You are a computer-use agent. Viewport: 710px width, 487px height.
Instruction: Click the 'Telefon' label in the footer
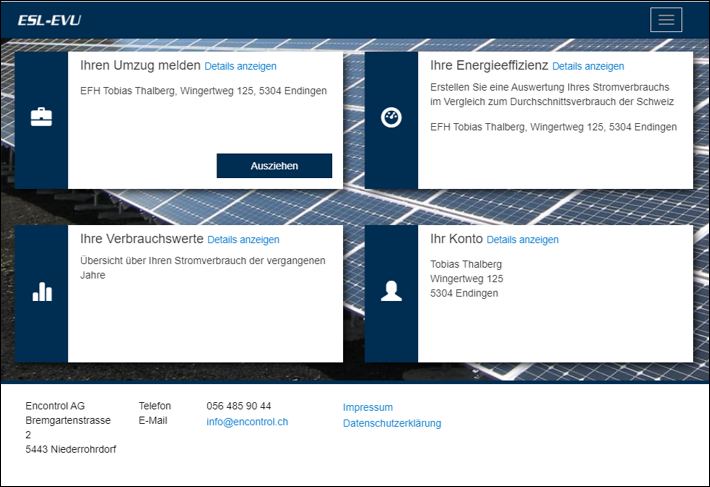(x=155, y=406)
